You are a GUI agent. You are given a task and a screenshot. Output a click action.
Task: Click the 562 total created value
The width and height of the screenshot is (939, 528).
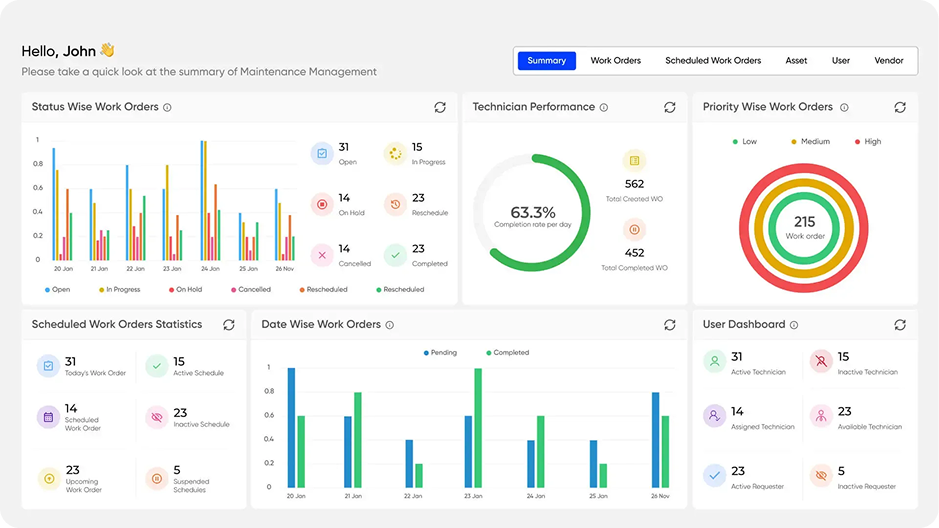634,184
